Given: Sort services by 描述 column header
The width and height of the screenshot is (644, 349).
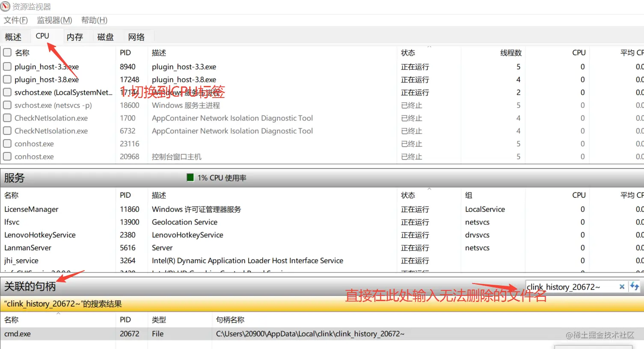Looking at the screenshot, I should click(x=159, y=195).
